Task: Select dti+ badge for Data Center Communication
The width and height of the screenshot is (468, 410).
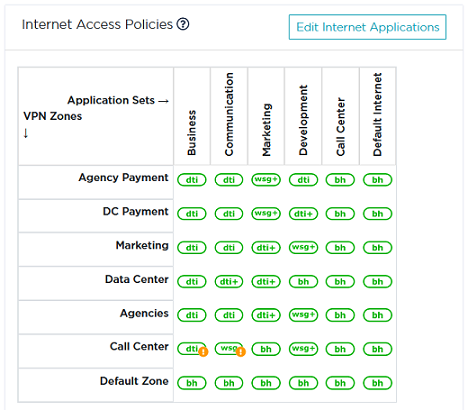Action: [x=229, y=282]
